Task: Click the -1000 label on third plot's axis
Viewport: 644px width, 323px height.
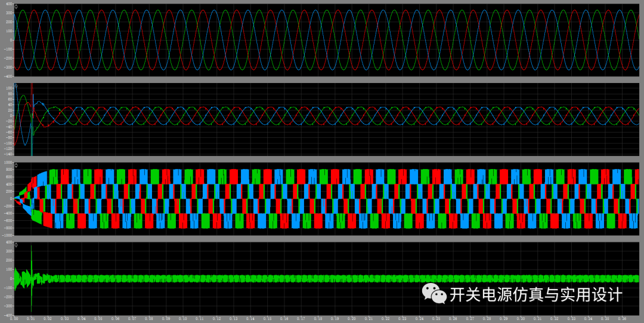Action: (8, 235)
